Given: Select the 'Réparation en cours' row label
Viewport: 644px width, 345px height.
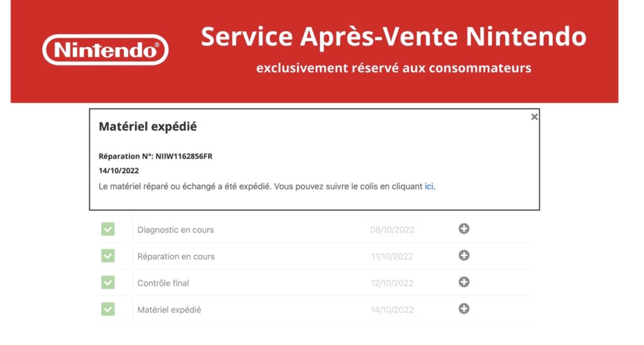Looking at the screenshot, I should point(176,257).
